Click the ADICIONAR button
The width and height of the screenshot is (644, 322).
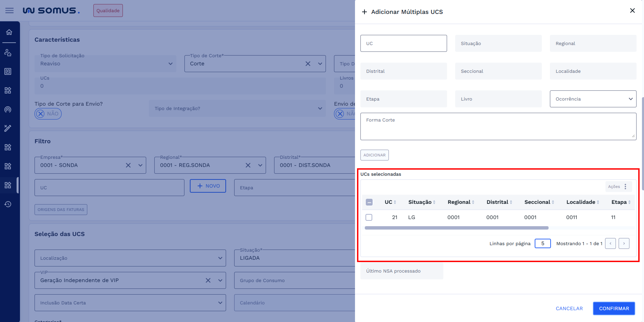click(374, 155)
